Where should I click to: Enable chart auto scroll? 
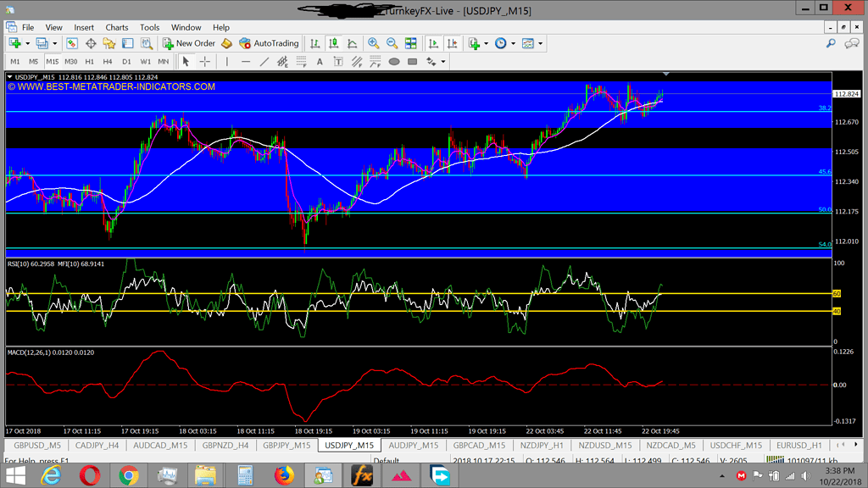(433, 43)
